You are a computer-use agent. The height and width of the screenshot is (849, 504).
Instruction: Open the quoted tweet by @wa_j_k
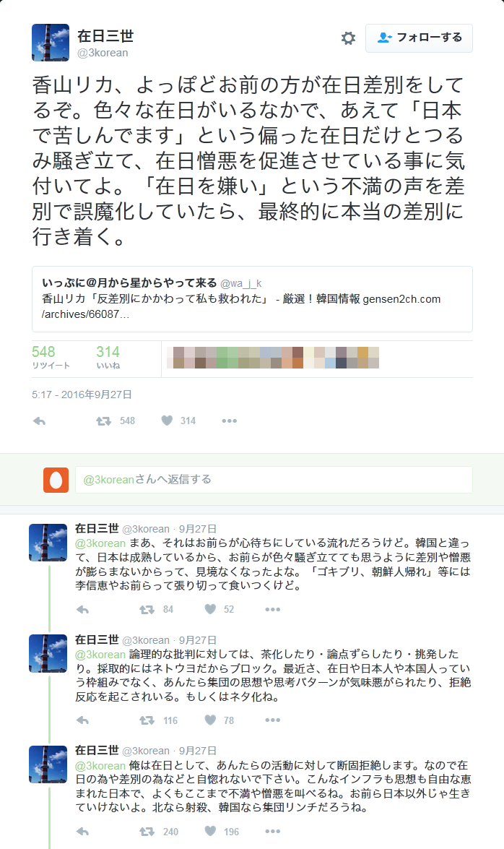tap(252, 299)
